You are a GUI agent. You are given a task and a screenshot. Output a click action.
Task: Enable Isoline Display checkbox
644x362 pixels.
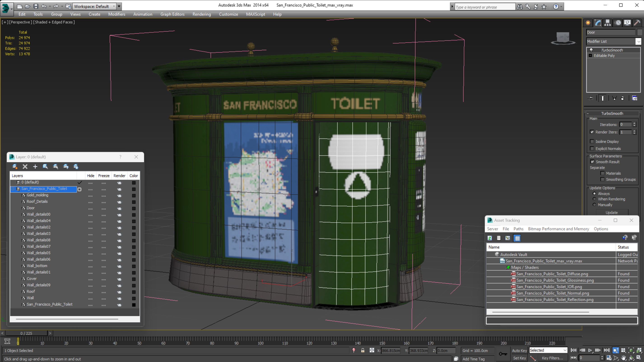pos(592,141)
